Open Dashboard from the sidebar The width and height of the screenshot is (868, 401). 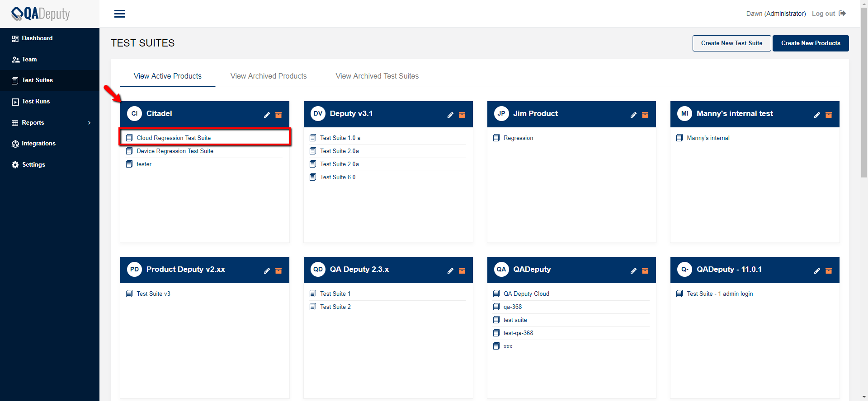coord(50,38)
